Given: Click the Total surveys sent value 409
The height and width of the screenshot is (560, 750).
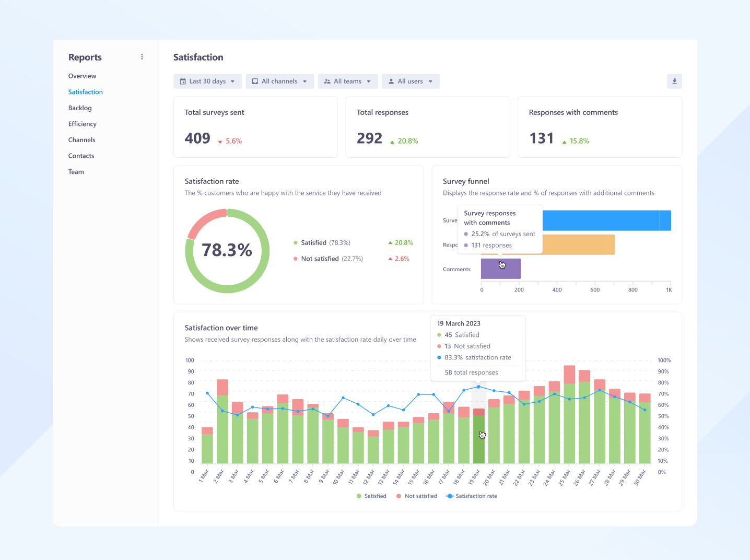Looking at the screenshot, I should (197, 138).
